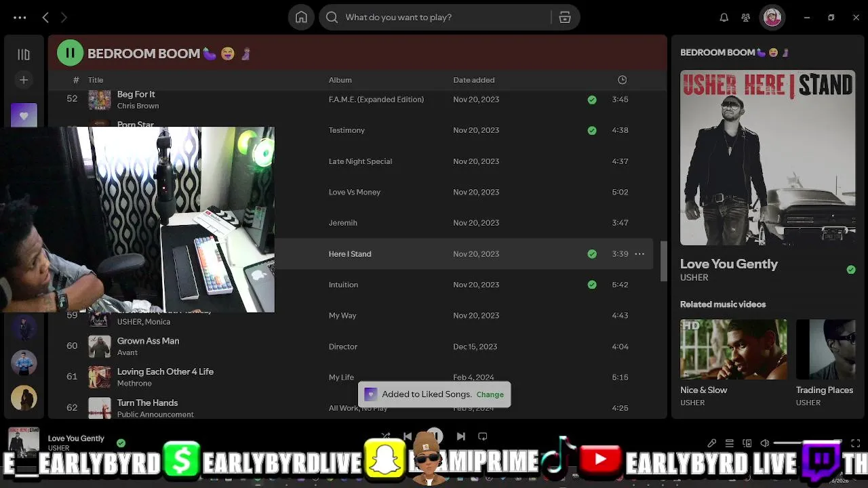Screen dimensions: 868x488
Task: Click the Grown Ass Man cover thumbnail
Action: (x=100, y=346)
